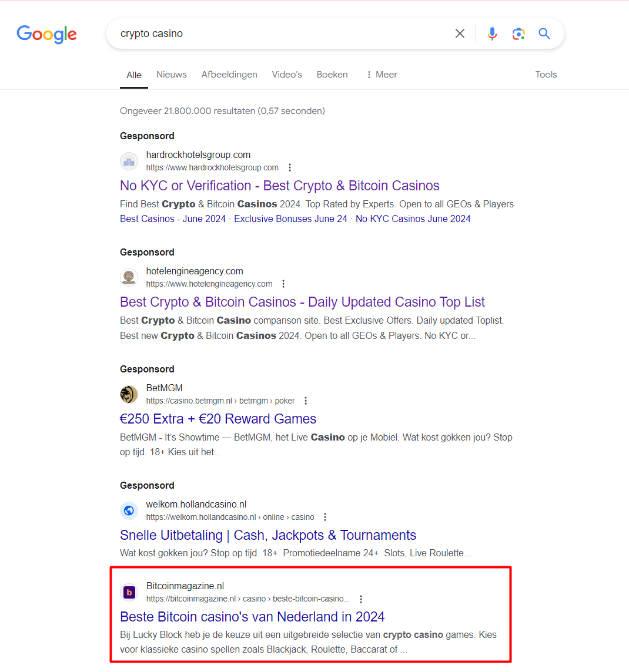629x672 pixels.
Task: Expand the Meer search filters menu
Action: 382,75
